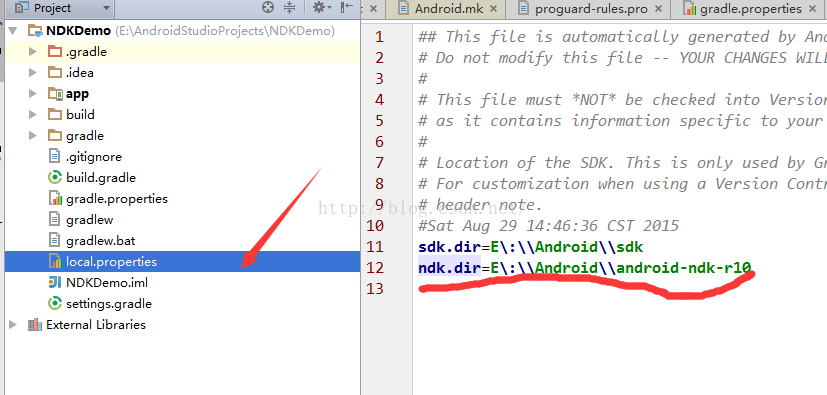Select .gitignore in project tree
The height and width of the screenshot is (395, 827).
point(94,157)
